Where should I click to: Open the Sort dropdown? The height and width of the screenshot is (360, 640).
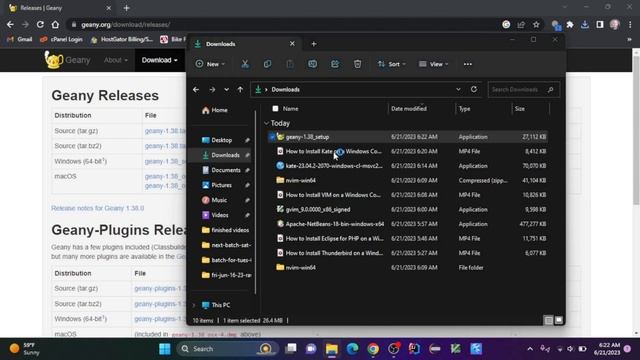click(391, 64)
